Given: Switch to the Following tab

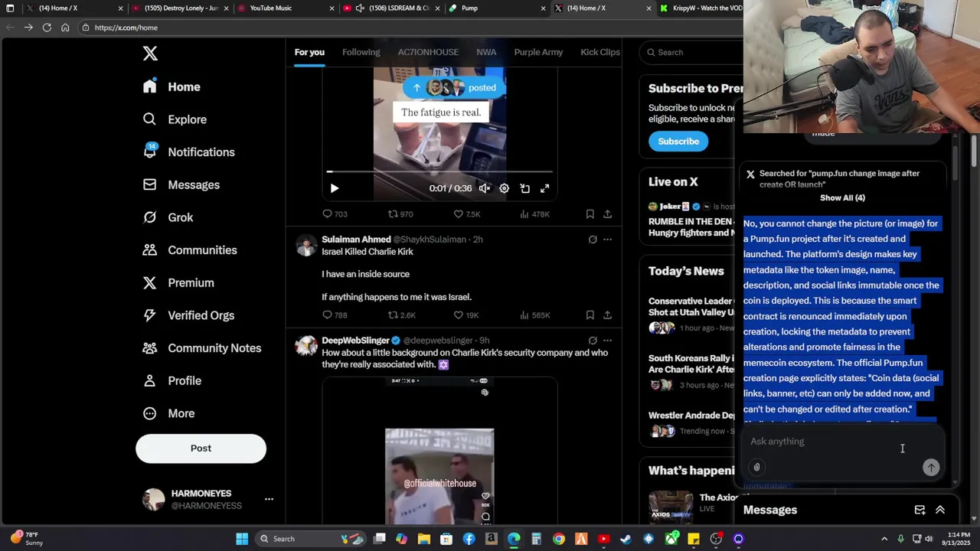Looking at the screenshot, I should click(361, 52).
